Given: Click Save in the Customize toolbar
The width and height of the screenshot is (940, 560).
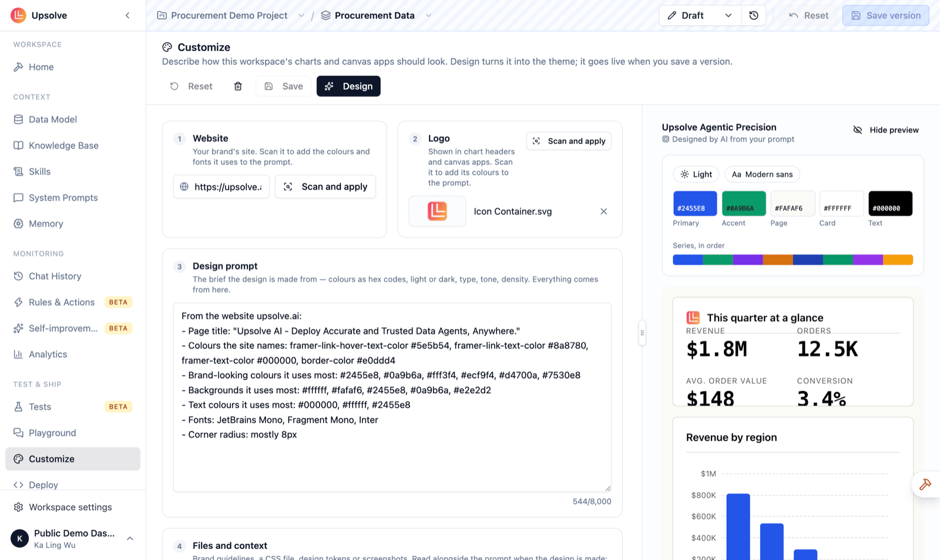Looking at the screenshot, I should pyautogui.click(x=284, y=86).
